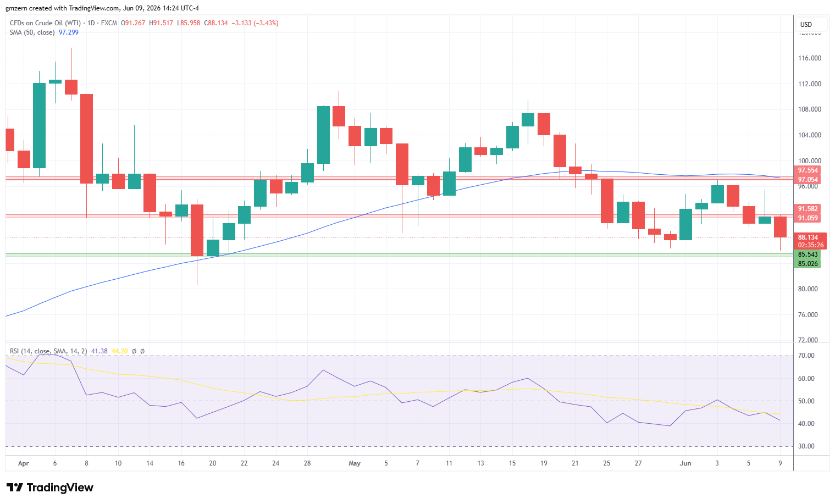Click the 108.000 price axis label
The image size is (835, 504).
809,109
